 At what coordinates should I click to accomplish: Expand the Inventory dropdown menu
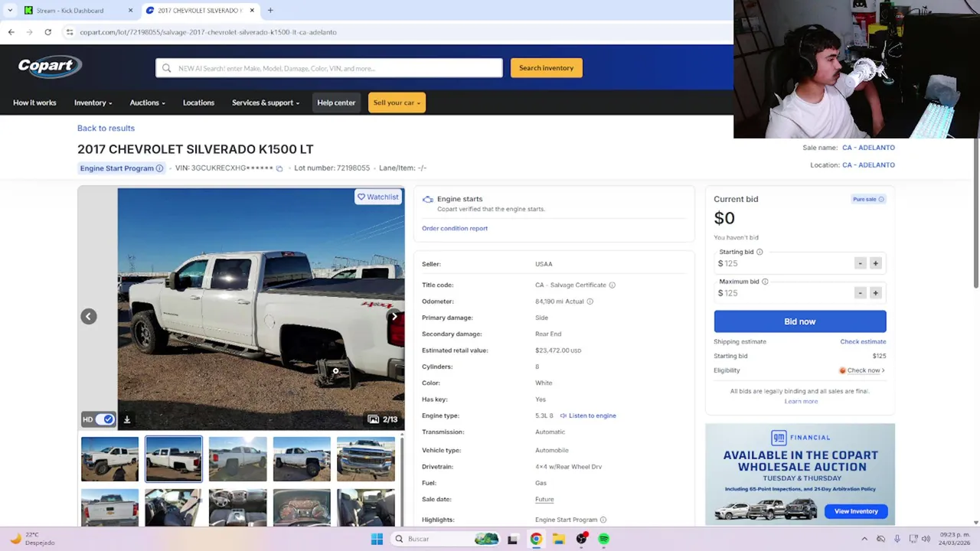(x=93, y=103)
